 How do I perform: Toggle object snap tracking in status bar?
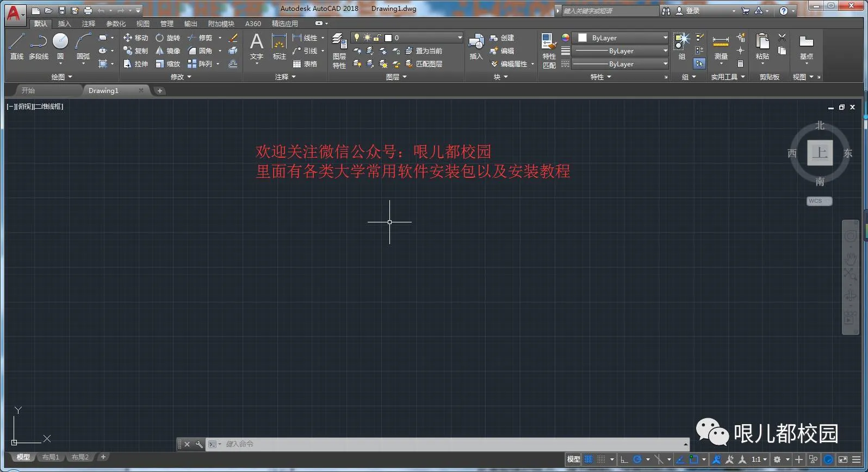(x=680, y=459)
